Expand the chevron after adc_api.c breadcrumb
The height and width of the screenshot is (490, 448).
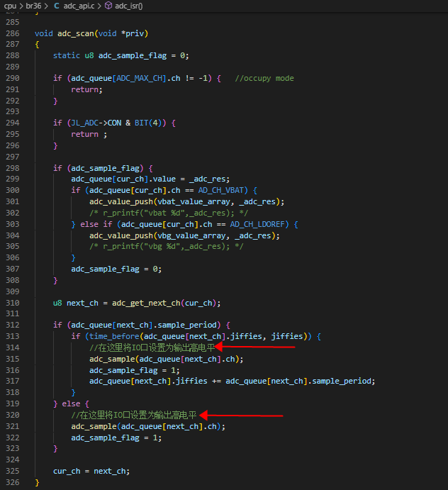tap(99, 6)
